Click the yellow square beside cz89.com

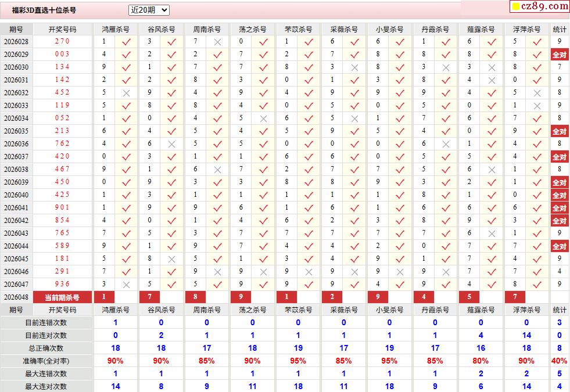(515, 7)
